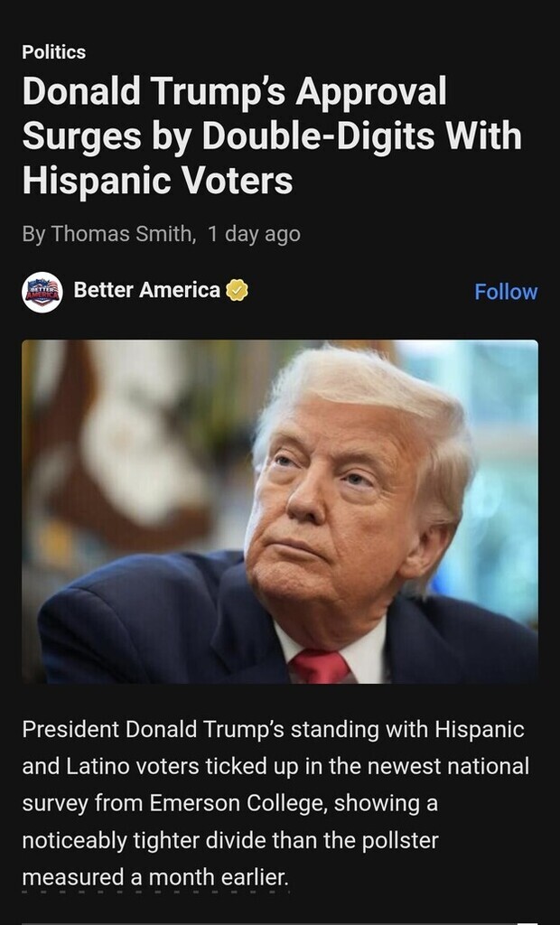560x925 pixels.
Task: Follow the Better America publisher
Action: click(x=506, y=292)
